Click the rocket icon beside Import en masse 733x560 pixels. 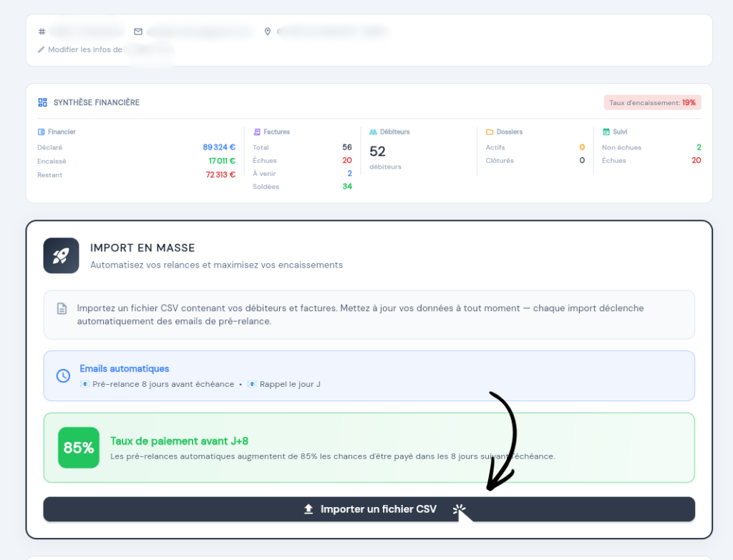point(61,256)
